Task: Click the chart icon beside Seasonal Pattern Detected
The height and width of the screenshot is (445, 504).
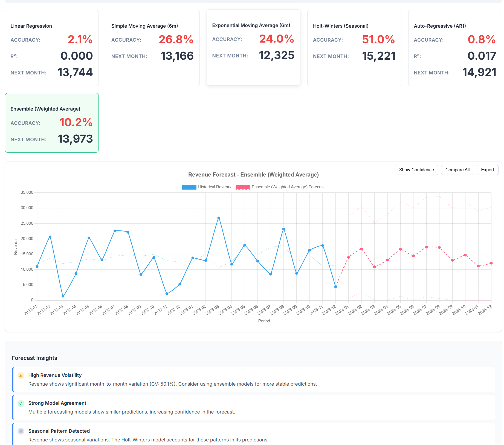Action: click(x=21, y=431)
